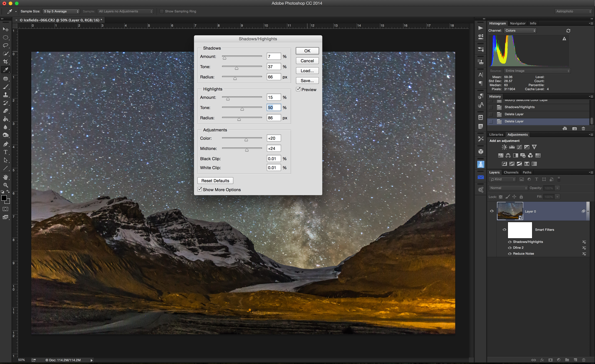Viewport: 595px width, 364px height.
Task: Open the Sample Size dropdown
Action: coord(61,11)
